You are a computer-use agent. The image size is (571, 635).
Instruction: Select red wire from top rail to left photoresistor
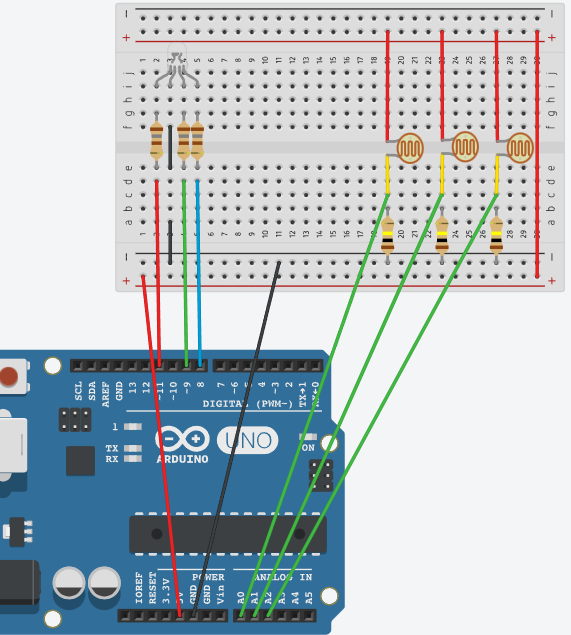[388, 85]
